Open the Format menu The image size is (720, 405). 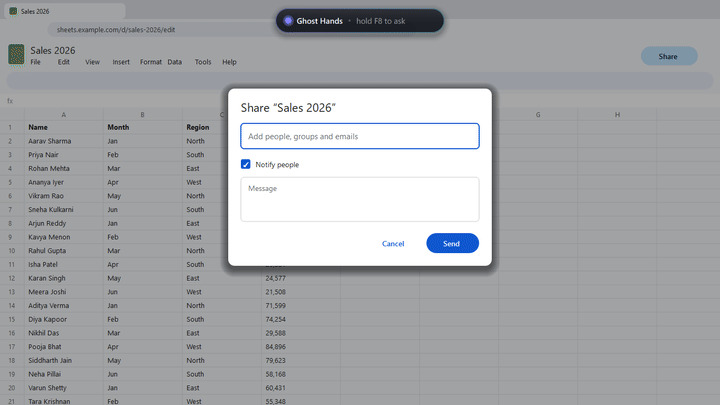coord(151,62)
